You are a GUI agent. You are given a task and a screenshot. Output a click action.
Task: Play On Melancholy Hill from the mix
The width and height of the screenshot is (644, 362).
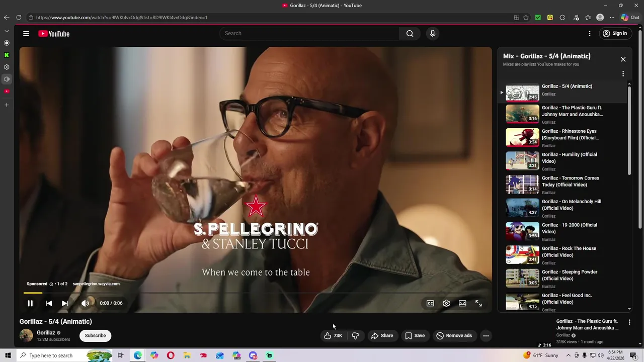point(563,208)
